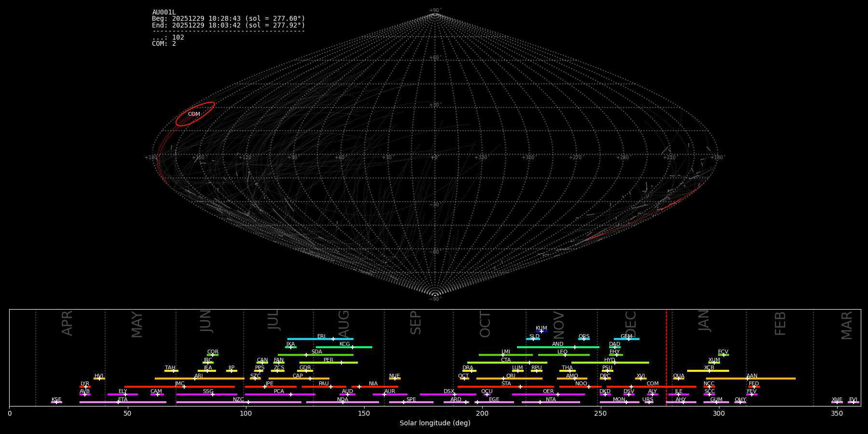Click the LMI shower label
This screenshot has height=434, width=868.
[506, 352]
